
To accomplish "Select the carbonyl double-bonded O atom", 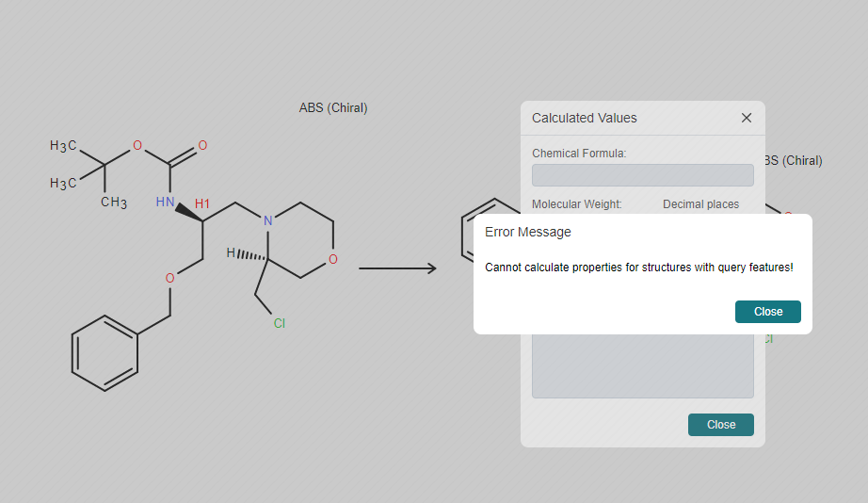I will pyautogui.click(x=202, y=145).
